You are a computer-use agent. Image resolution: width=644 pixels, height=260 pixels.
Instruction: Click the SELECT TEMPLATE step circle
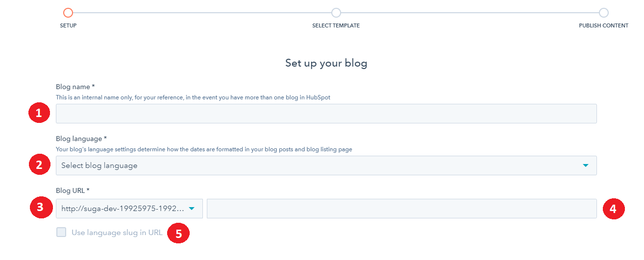pos(336,13)
